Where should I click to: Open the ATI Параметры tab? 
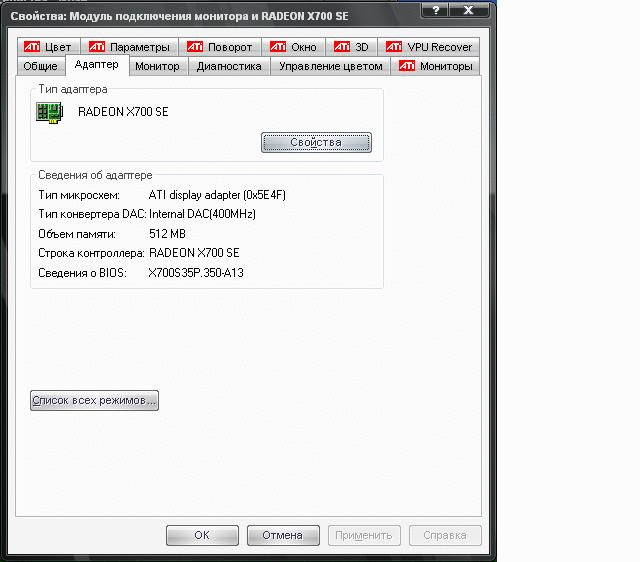coord(129,47)
